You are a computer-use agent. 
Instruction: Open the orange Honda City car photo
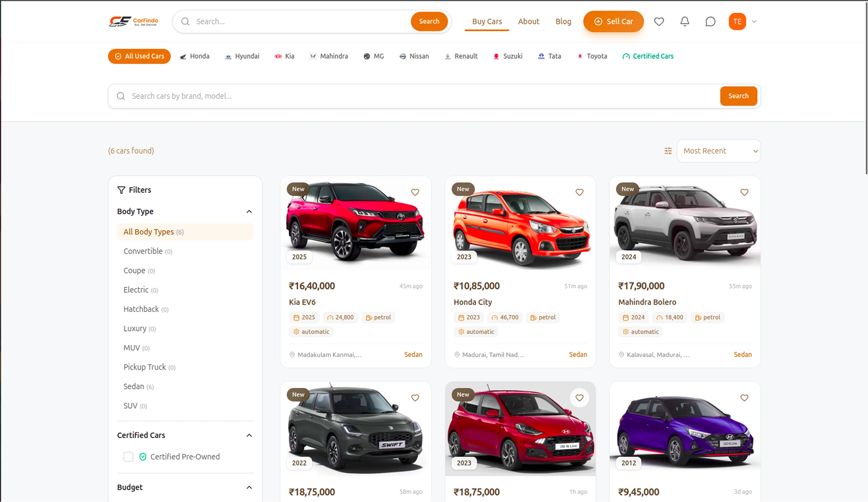[x=520, y=223]
